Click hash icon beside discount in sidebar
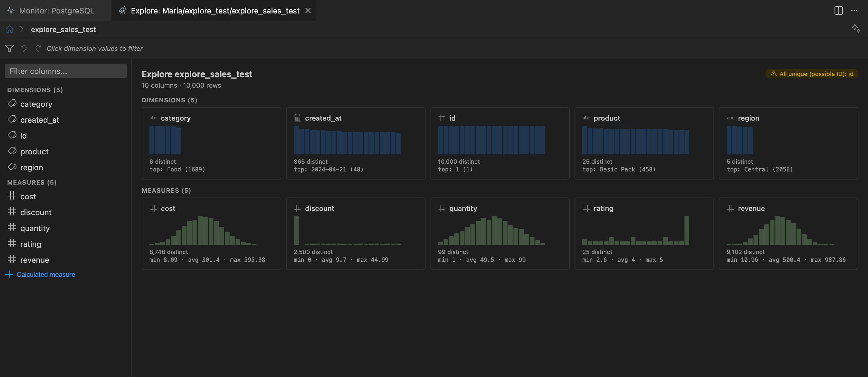This screenshot has width=868, height=377. (x=12, y=212)
